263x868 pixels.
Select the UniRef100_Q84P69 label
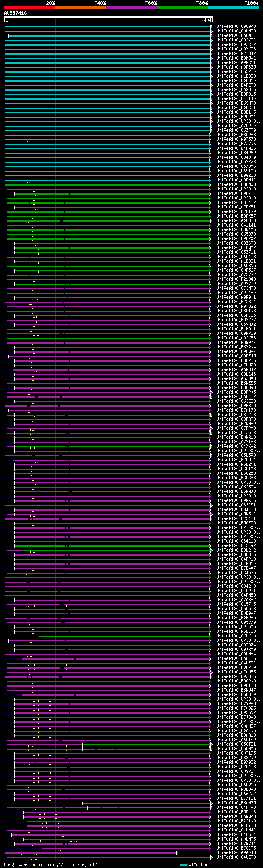coord(236,153)
